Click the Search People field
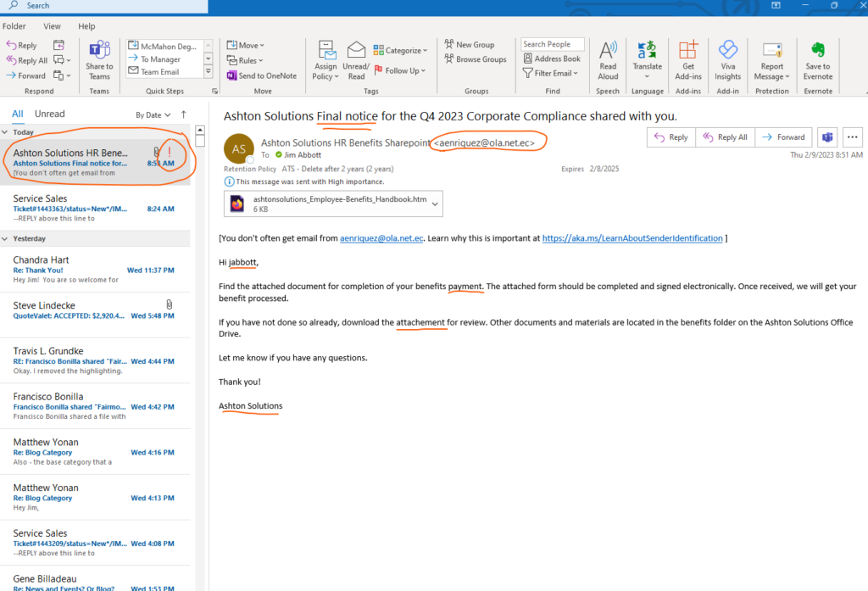868x591 pixels. point(553,44)
